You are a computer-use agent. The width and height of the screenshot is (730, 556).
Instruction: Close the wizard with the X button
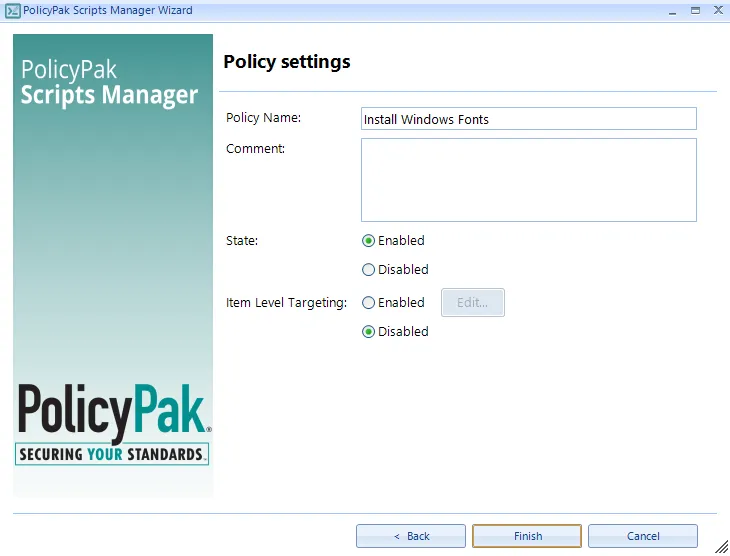716,10
